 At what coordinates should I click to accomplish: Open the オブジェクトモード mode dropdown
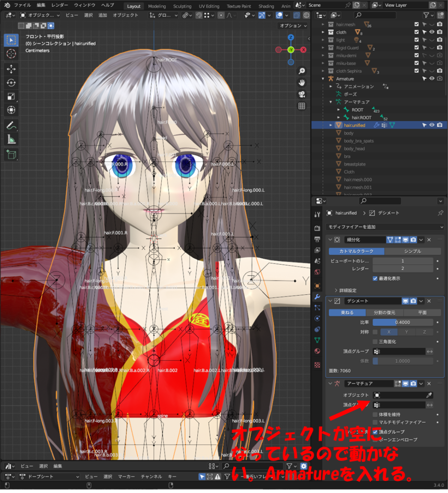pyautogui.click(x=40, y=15)
